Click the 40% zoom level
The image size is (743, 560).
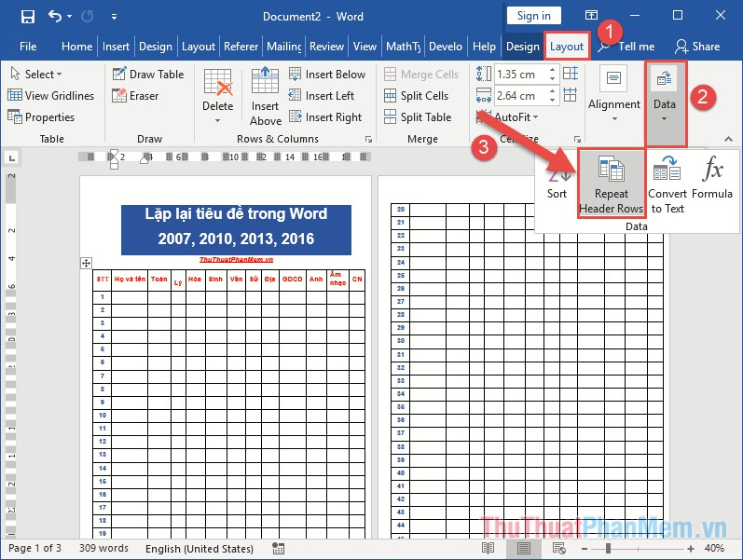[x=714, y=549]
